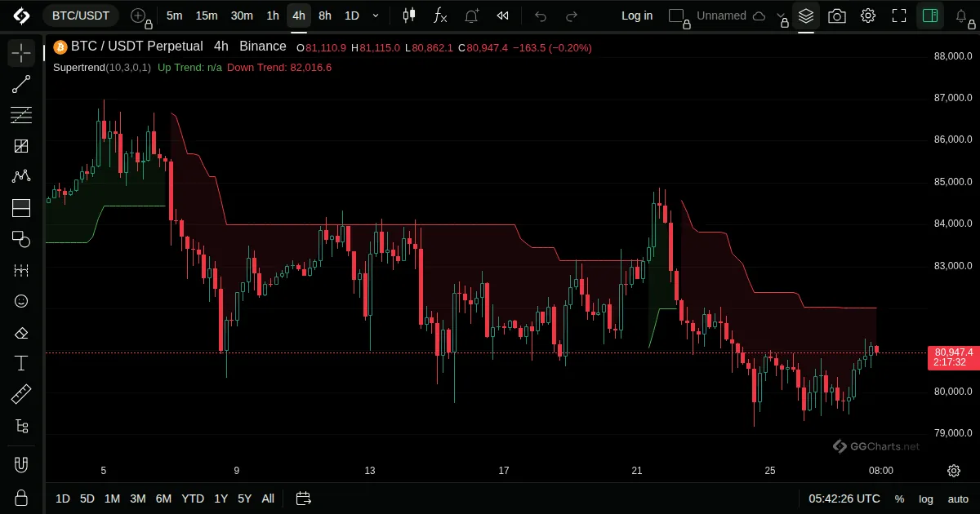Open the go-to-date calendar

tap(304, 498)
